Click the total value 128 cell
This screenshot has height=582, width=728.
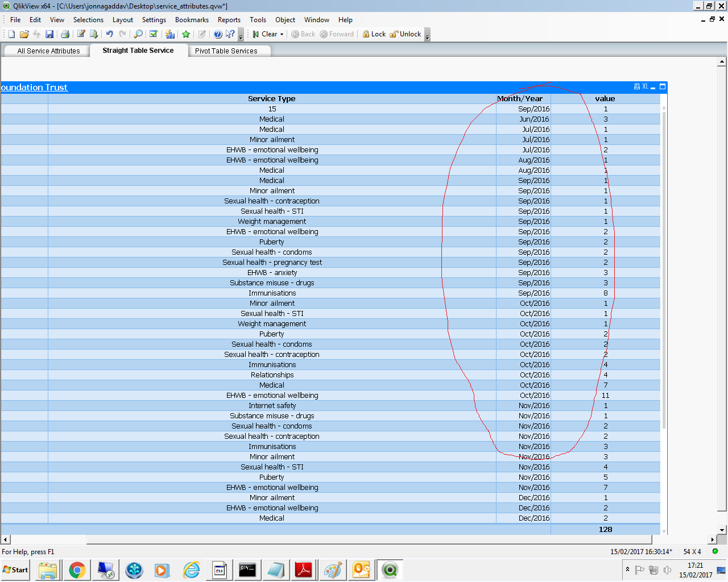point(605,529)
